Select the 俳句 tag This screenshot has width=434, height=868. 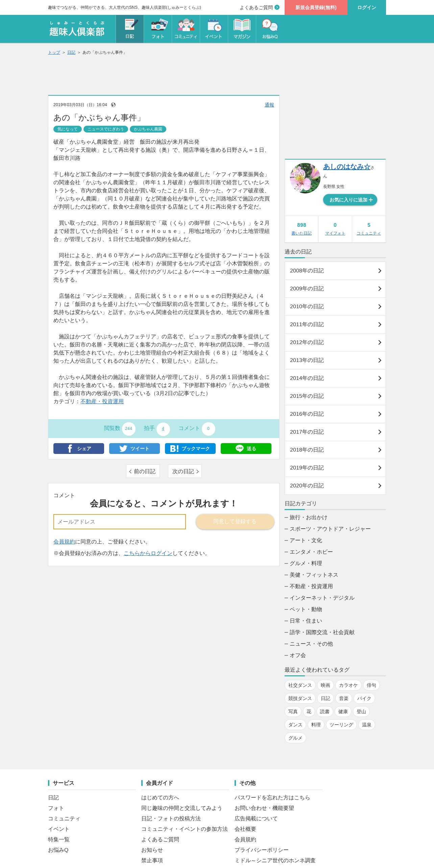coord(371,685)
